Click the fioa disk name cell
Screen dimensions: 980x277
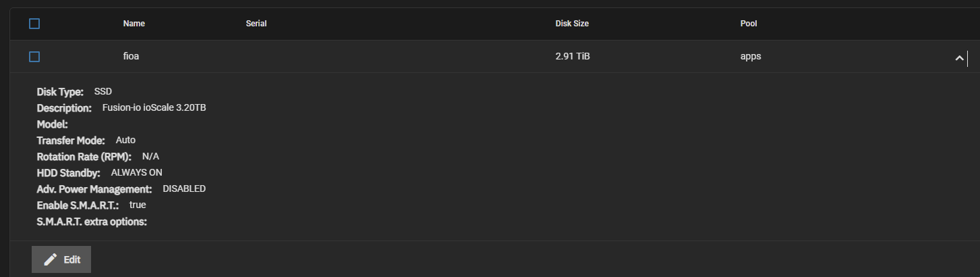[x=131, y=57]
